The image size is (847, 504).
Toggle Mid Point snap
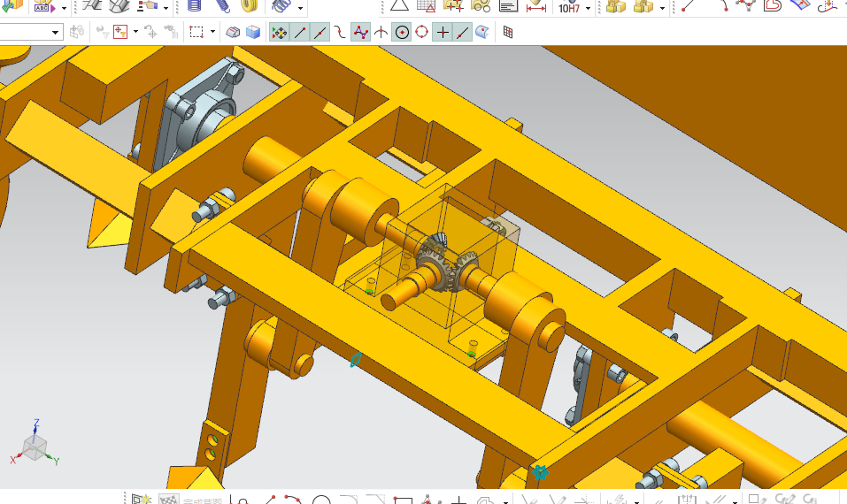point(320,33)
